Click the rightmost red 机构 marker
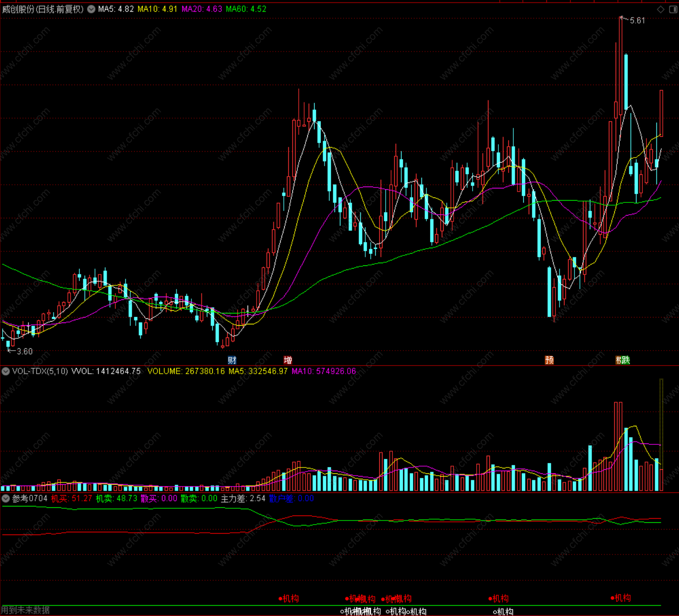Image resolution: width=679 pixels, height=616 pixels. click(621, 598)
